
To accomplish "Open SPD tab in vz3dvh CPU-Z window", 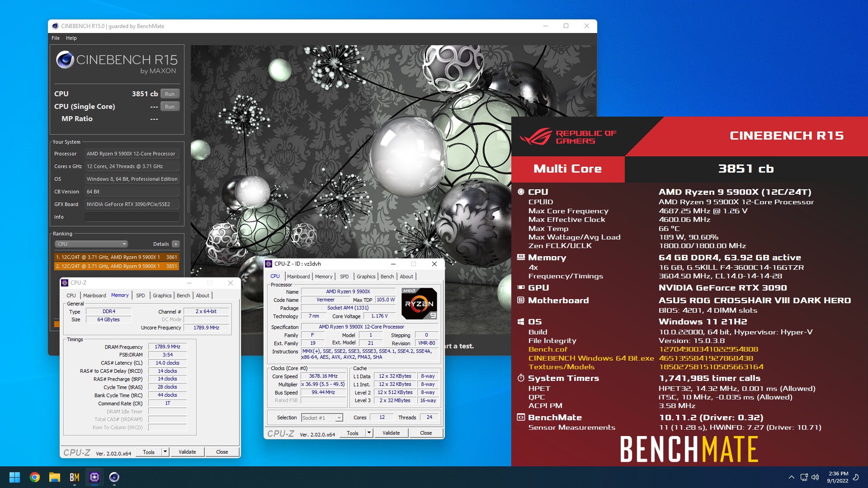I will (344, 277).
